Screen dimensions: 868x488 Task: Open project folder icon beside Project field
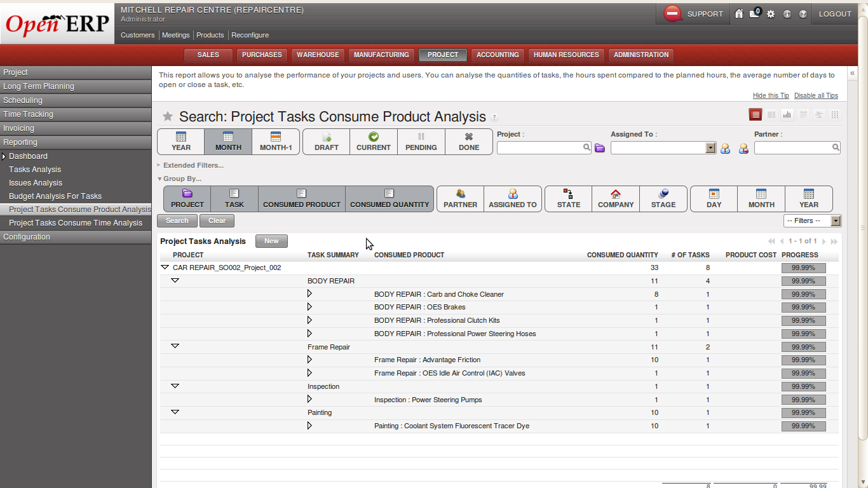pos(600,148)
